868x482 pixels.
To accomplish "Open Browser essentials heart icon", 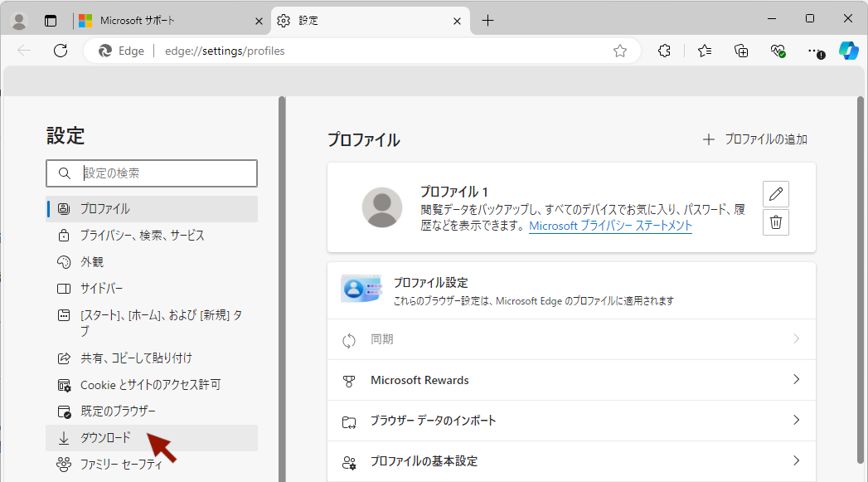I will [x=778, y=51].
